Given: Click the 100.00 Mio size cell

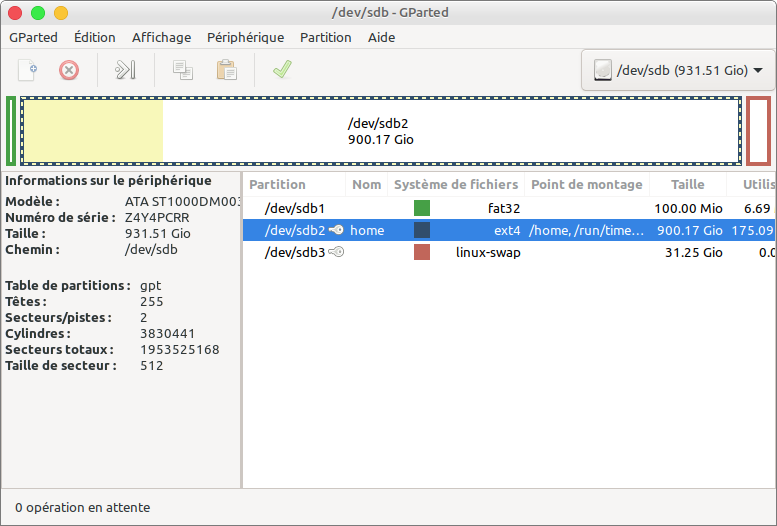Looking at the screenshot, I should [x=688, y=209].
